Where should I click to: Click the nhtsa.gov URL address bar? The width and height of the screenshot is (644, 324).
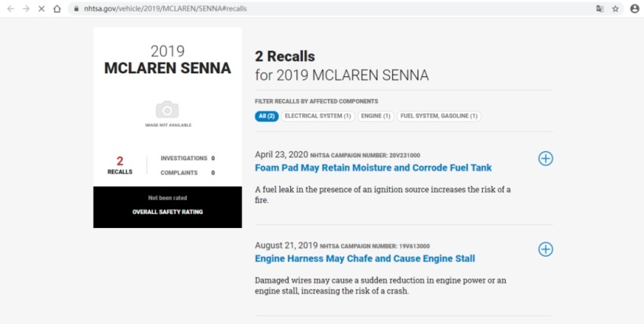tap(329, 8)
